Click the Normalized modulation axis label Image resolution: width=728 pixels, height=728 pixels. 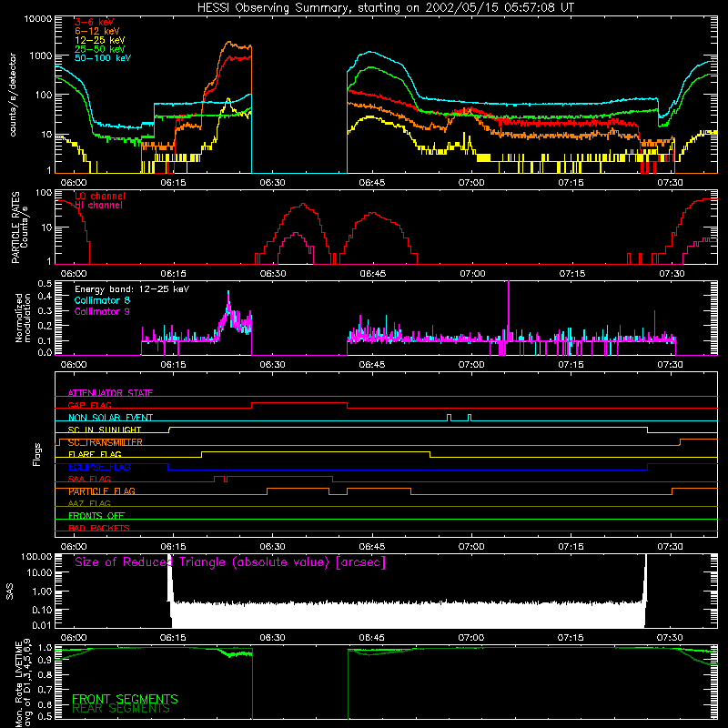coord(24,318)
